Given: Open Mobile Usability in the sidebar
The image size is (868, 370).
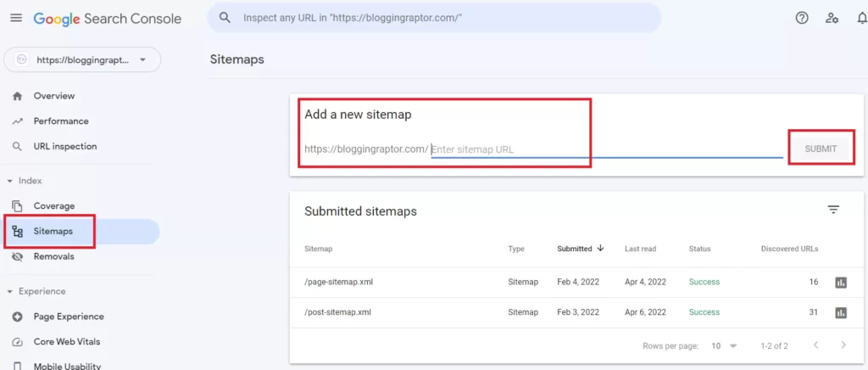Looking at the screenshot, I should click(67, 366).
